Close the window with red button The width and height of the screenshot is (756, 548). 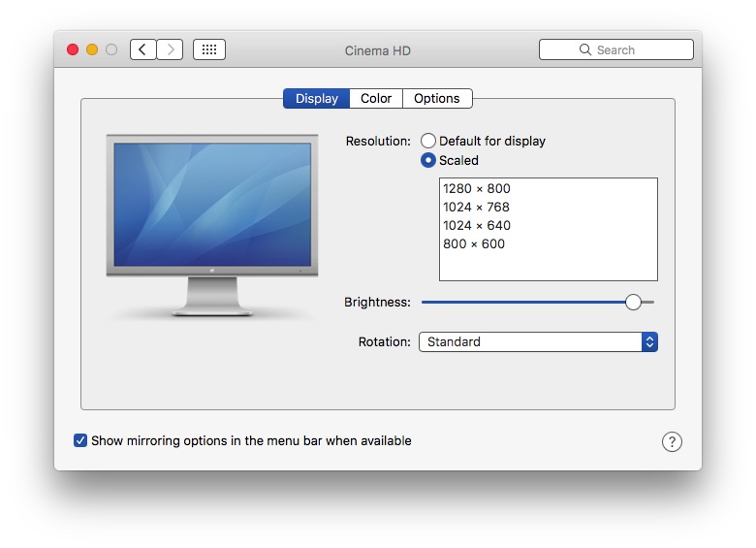point(73,49)
